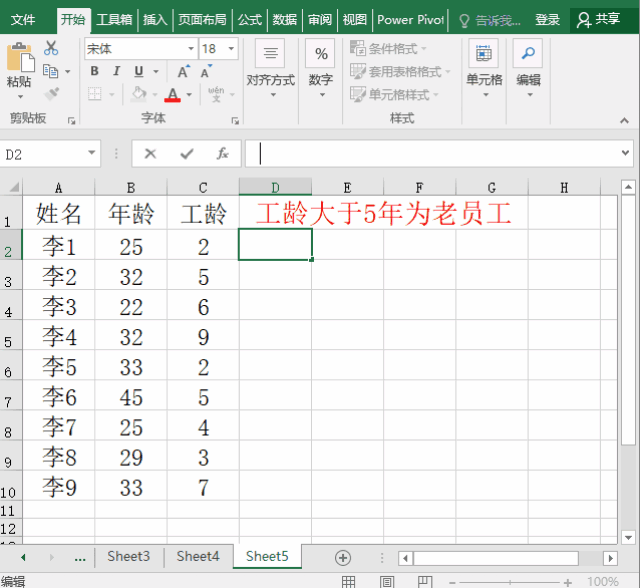Go to previous sheet tabs with left arrow
640x588 pixels.
(23, 557)
